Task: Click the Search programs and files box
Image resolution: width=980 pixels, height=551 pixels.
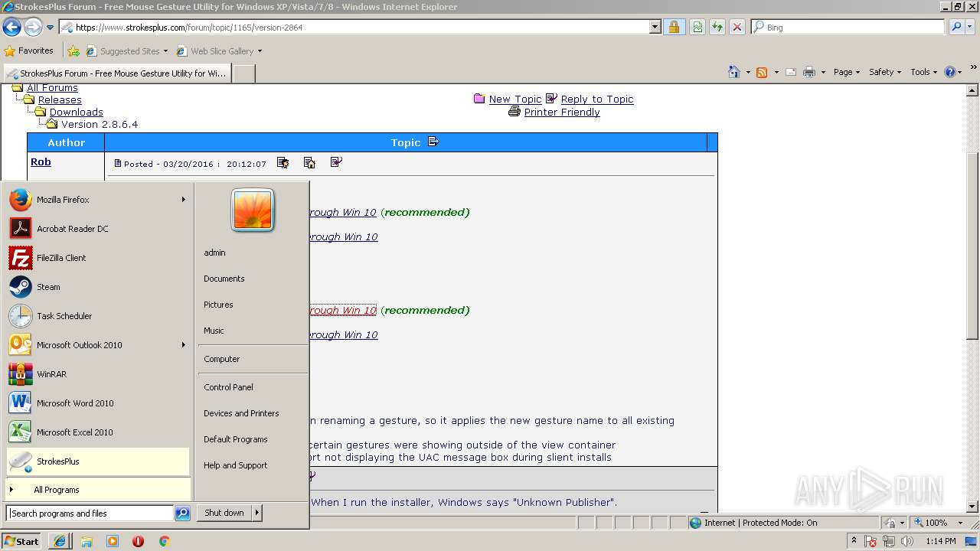Action: (90, 514)
